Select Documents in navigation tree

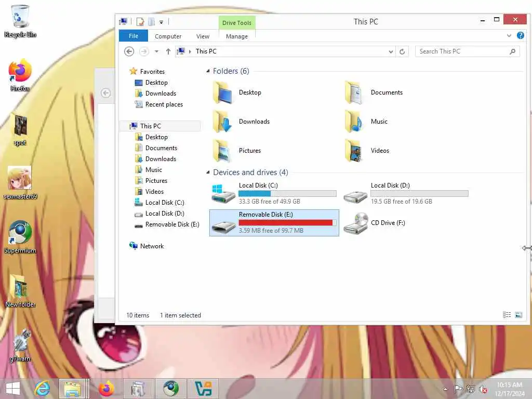point(161,148)
